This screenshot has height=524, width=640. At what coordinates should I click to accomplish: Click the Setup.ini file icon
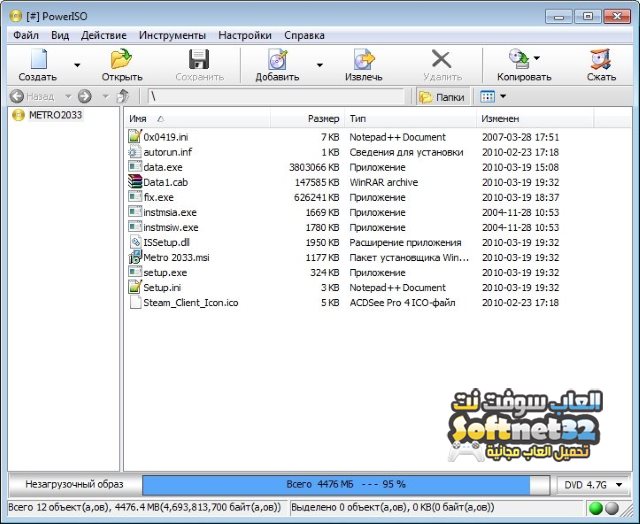click(135, 287)
